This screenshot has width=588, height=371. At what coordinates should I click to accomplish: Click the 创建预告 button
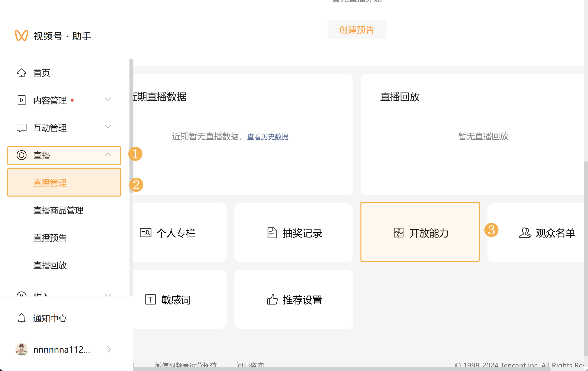coord(357,30)
